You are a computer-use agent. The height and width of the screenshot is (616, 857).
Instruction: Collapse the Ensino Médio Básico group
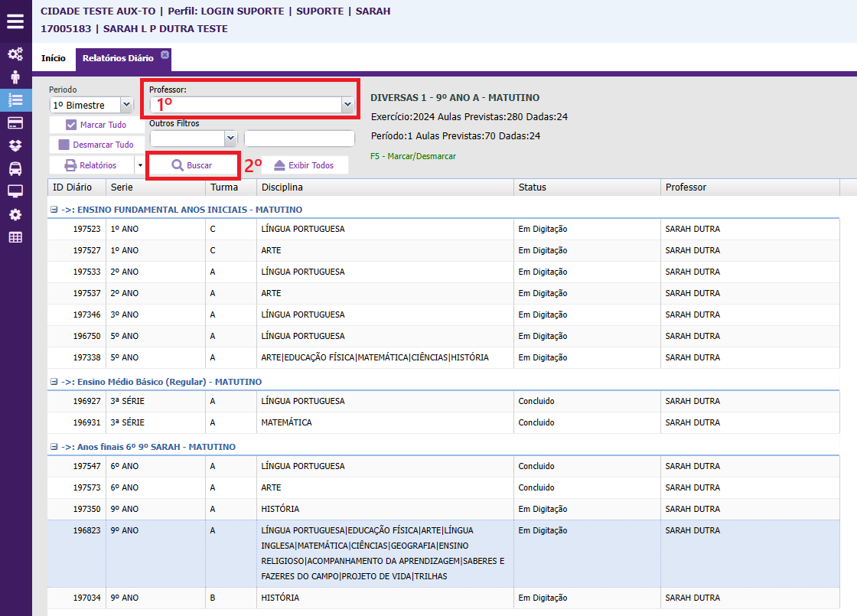point(54,382)
